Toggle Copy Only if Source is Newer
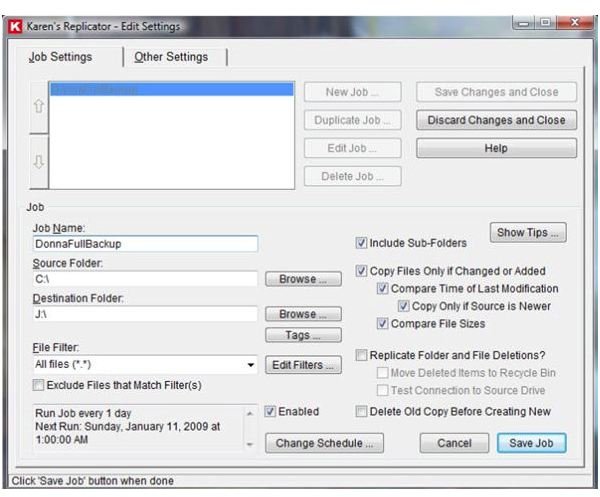Image resolution: width=600 pixels, height=497 pixels. [x=403, y=306]
